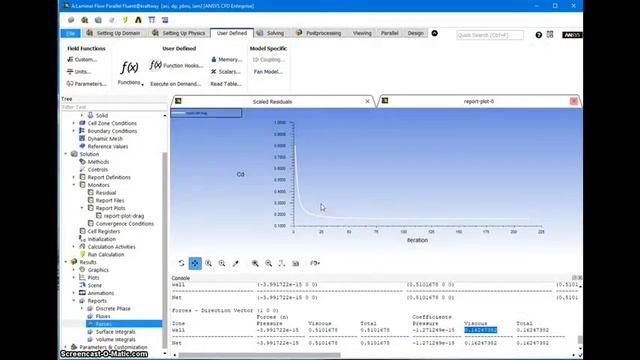The image size is (640, 360).
Task: Click the console horizontal scrollbar
Action: point(259,355)
